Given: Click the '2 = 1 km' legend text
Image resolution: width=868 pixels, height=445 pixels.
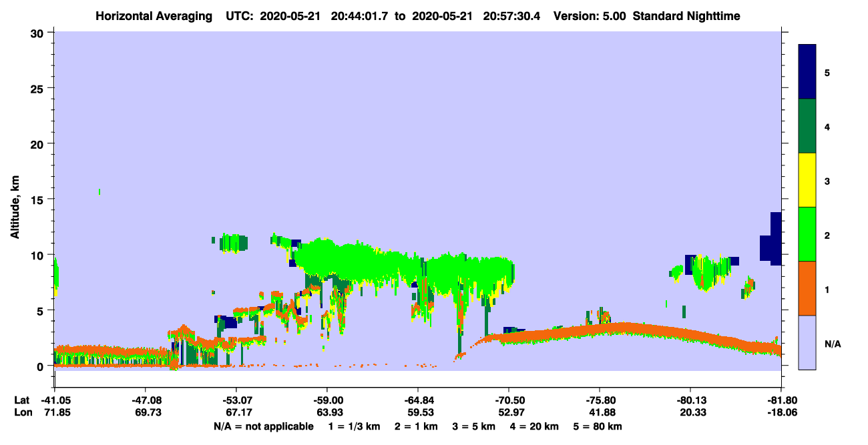Looking at the screenshot, I should [415, 426].
